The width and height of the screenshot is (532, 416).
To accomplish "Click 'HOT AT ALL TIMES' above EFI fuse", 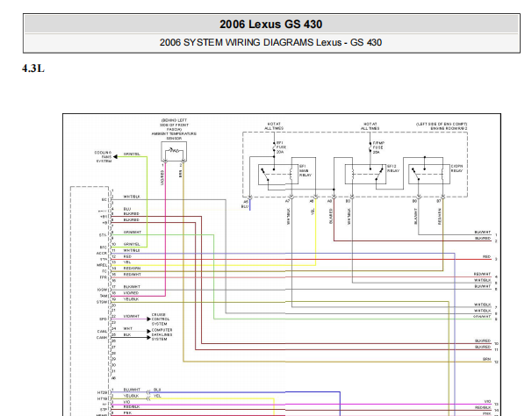I will coord(274,126).
